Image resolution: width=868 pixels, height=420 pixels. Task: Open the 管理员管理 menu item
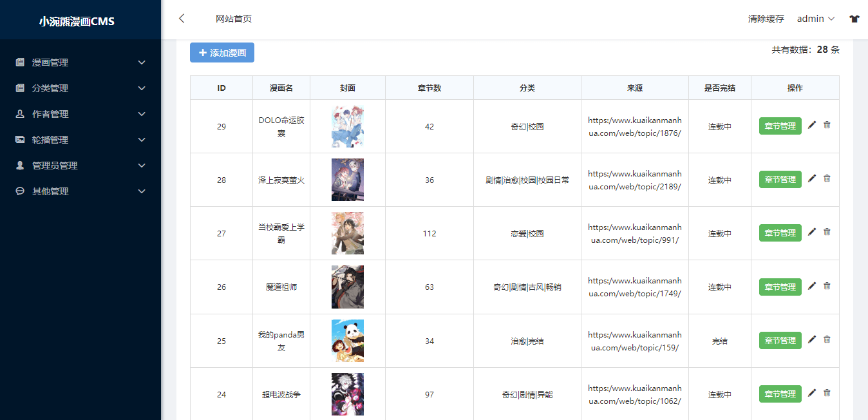click(80, 166)
